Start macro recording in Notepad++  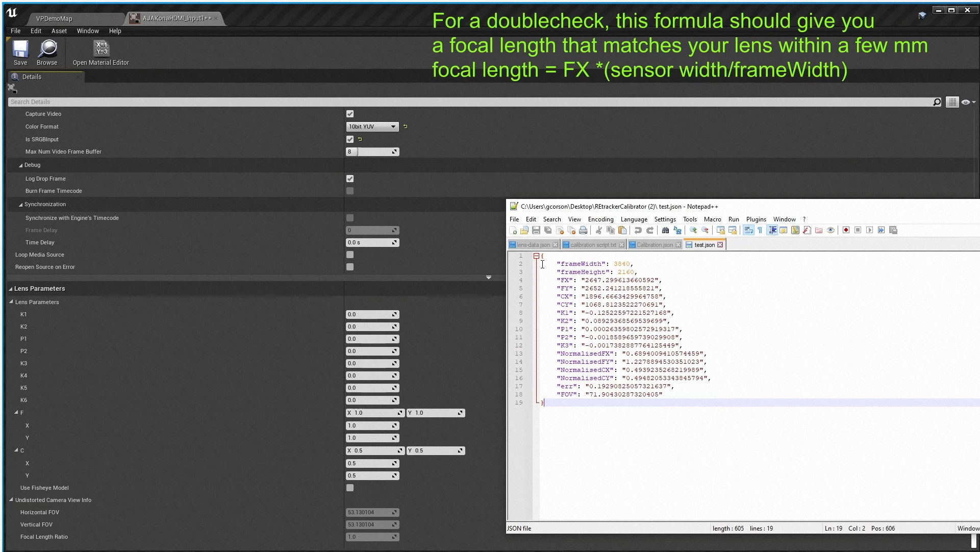point(846,231)
